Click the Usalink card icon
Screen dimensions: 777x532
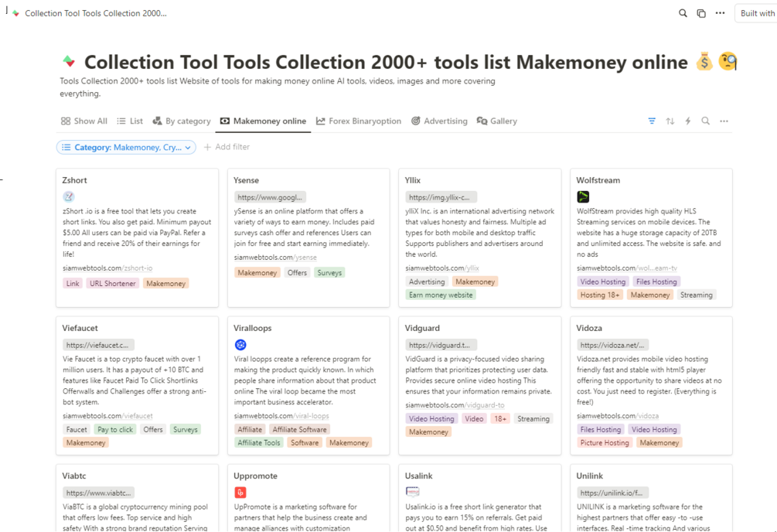tap(412, 492)
